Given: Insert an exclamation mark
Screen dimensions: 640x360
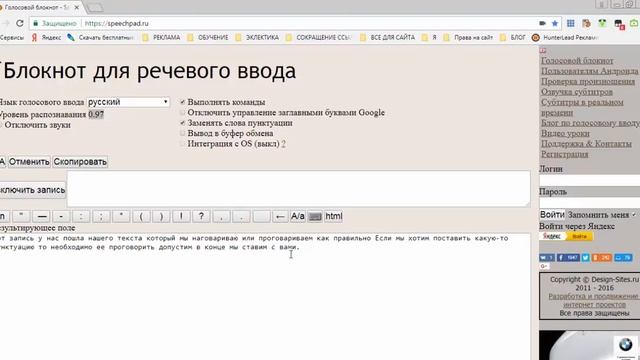Looking at the screenshot, I should click(x=181, y=216).
